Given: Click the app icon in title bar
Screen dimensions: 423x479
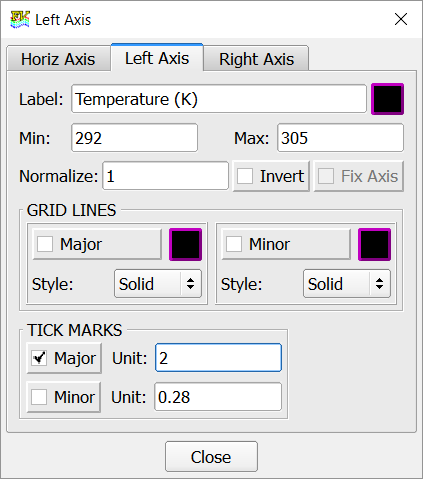Looking at the screenshot, I should [20, 20].
